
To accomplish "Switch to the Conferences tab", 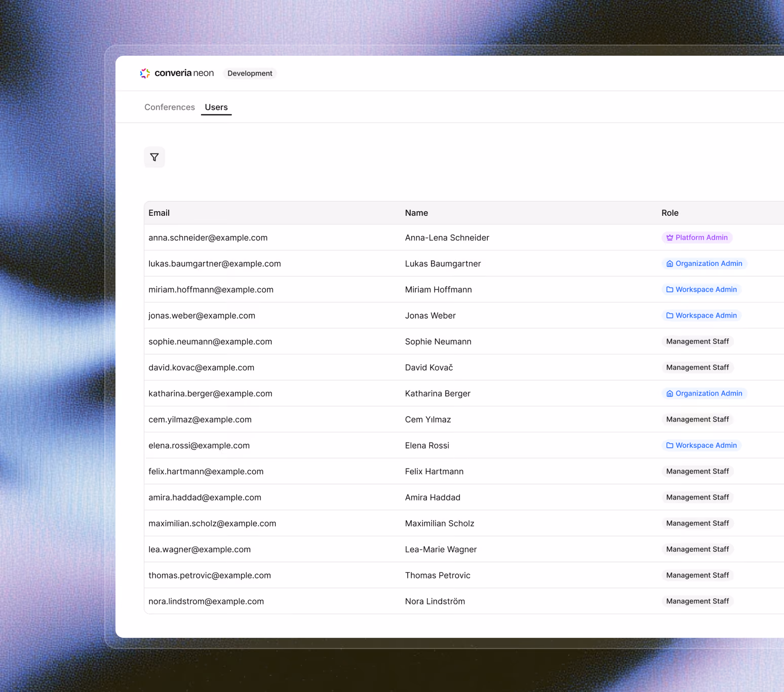I will [170, 107].
